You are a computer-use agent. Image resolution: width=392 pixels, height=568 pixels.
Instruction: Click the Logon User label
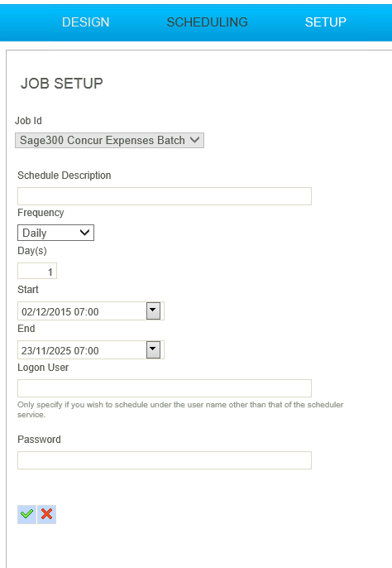[x=43, y=368]
